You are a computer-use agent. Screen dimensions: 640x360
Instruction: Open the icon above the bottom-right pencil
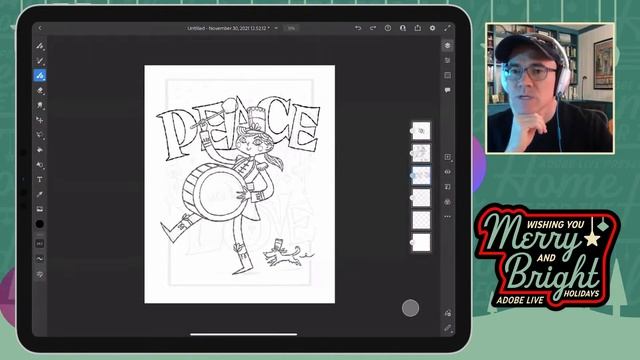pos(447,313)
